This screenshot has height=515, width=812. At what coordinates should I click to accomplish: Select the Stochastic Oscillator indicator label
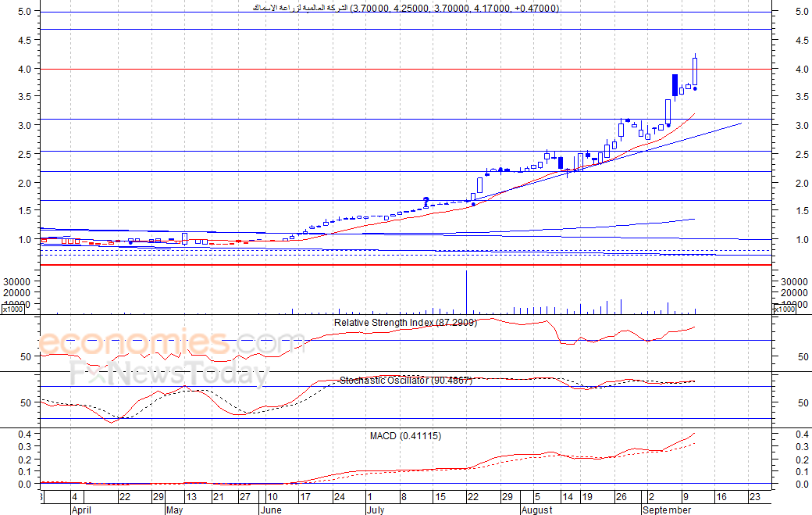point(405,381)
